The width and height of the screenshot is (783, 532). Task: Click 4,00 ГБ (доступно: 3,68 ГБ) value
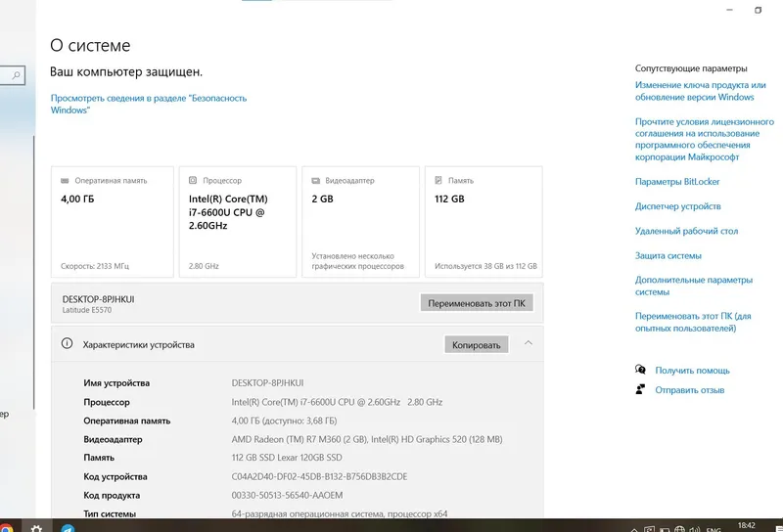(x=284, y=421)
